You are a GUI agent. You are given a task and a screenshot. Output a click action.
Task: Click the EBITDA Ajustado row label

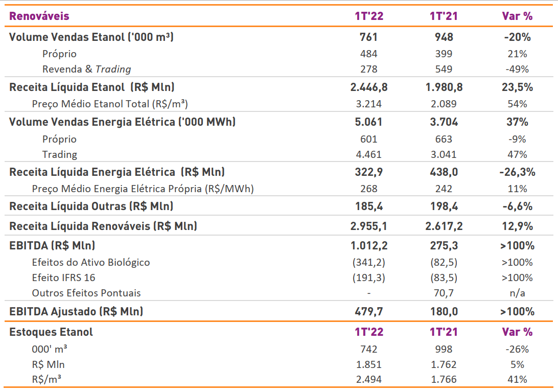tap(76, 312)
